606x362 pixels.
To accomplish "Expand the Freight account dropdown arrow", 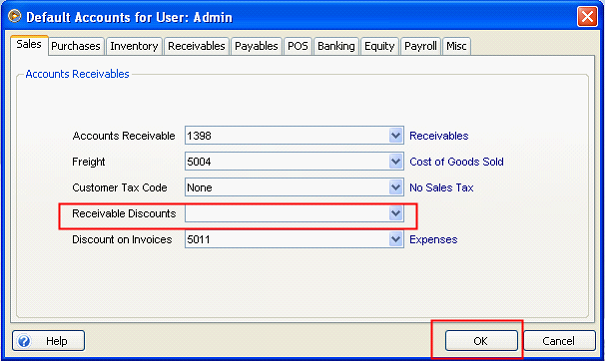I will 395,161.
